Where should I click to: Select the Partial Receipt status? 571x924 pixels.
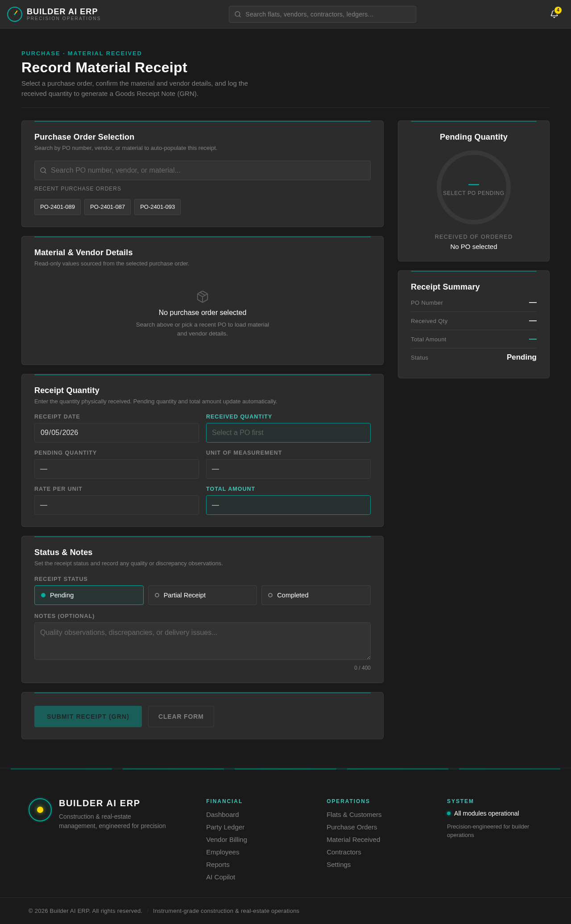(x=203, y=595)
